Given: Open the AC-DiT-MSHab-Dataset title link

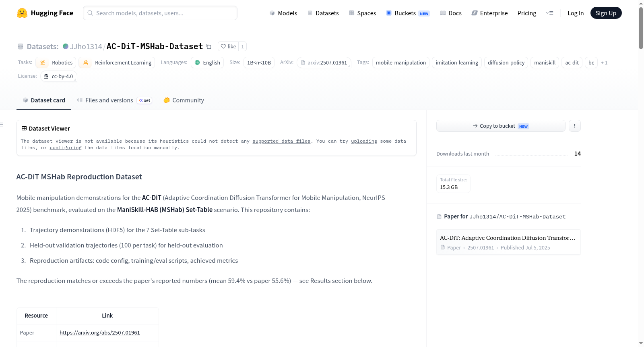Looking at the screenshot, I should click(x=155, y=46).
